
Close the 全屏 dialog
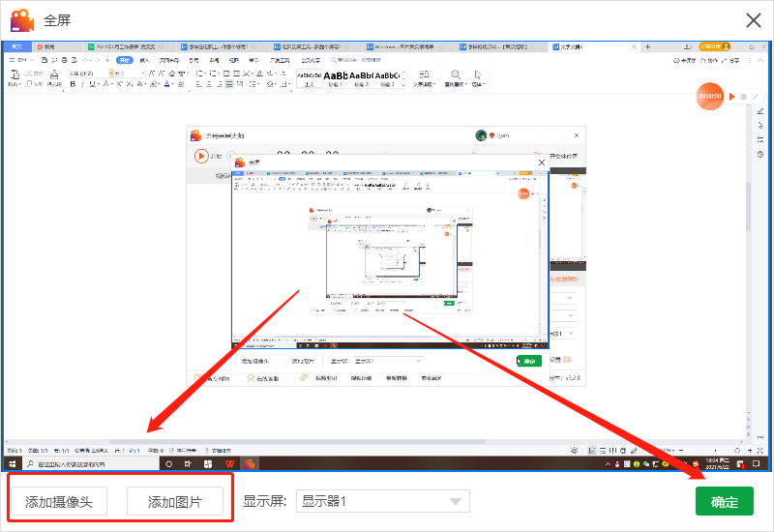coord(754,20)
